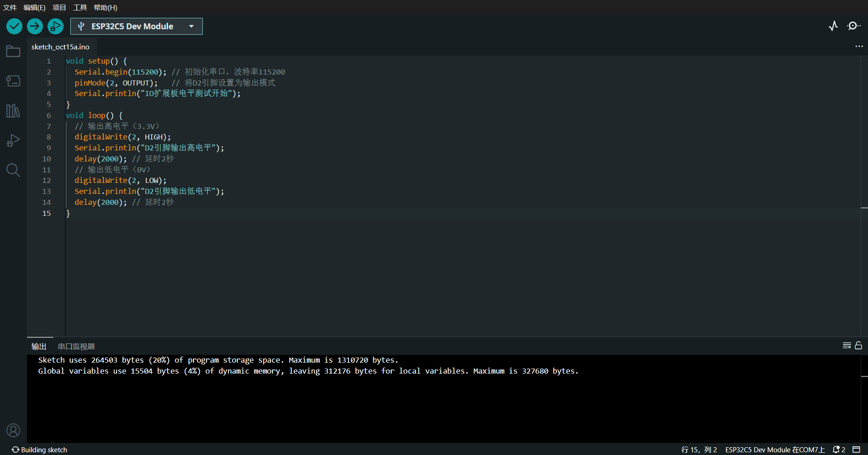
Task: Switch to the 串口监视器 tab
Action: click(76, 347)
